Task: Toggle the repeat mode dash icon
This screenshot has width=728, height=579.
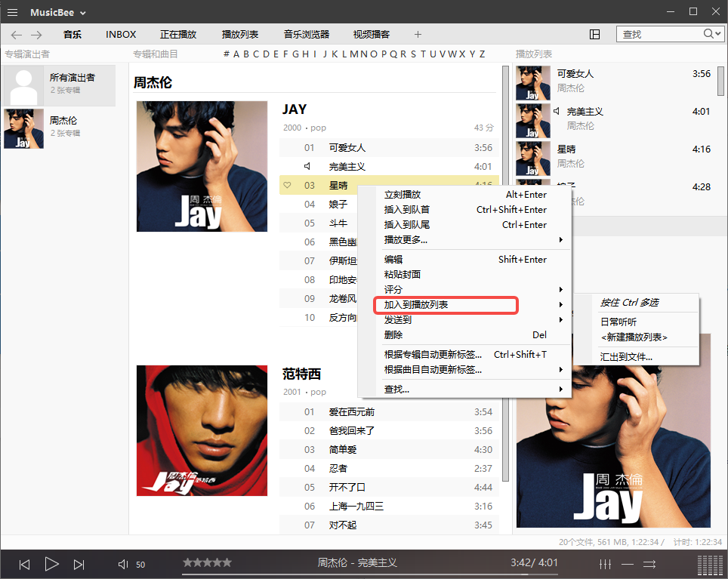Action: (x=628, y=564)
